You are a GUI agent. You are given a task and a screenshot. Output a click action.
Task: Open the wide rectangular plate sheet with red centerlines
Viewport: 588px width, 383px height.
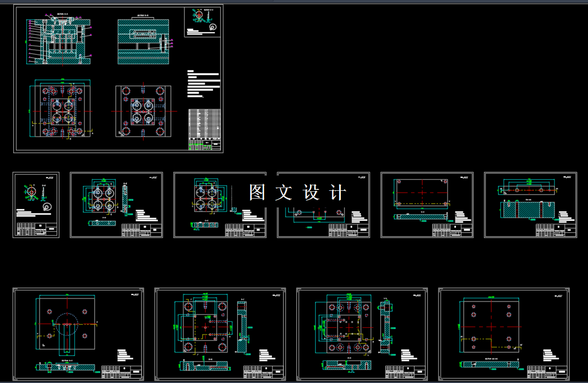(x=427, y=205)
